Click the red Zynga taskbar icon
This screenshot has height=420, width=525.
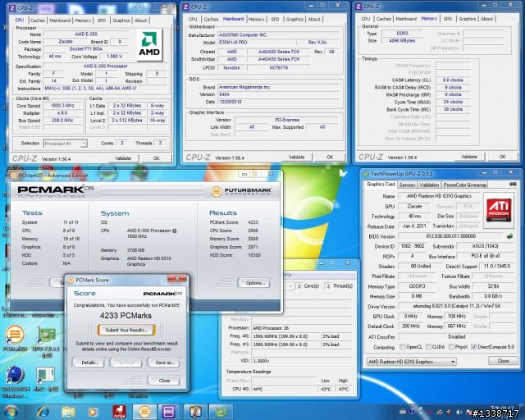click(x=119, y=412)
